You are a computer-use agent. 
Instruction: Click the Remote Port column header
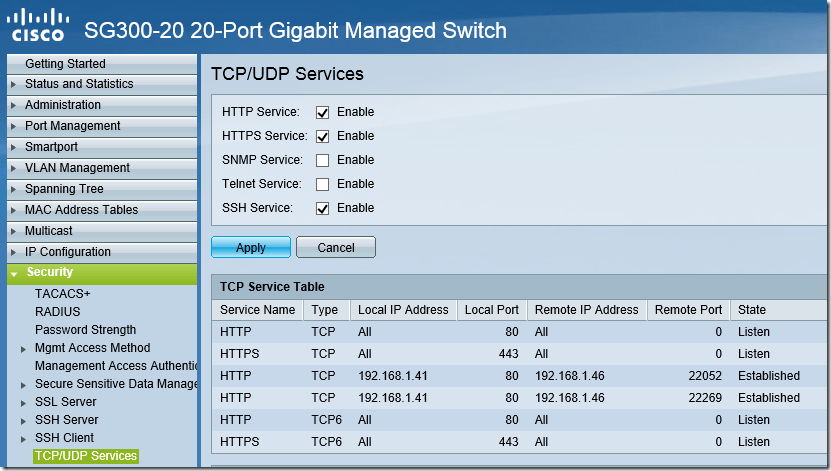[x=688, y=310]
